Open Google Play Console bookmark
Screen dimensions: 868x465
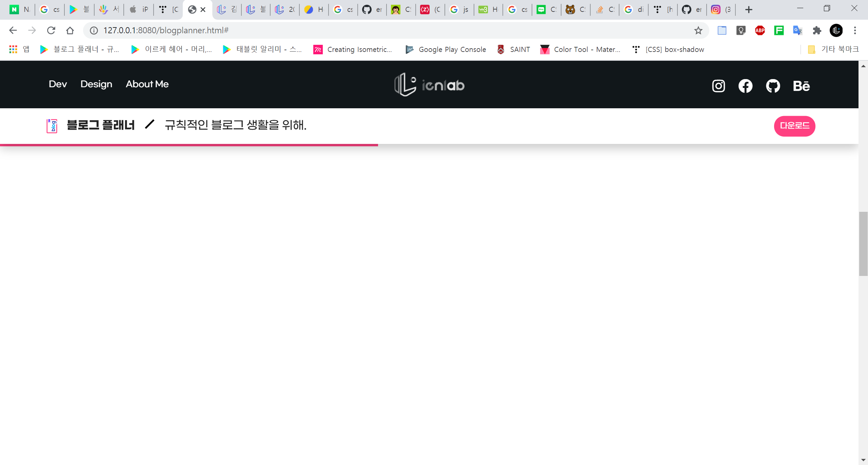coord(446,50)
